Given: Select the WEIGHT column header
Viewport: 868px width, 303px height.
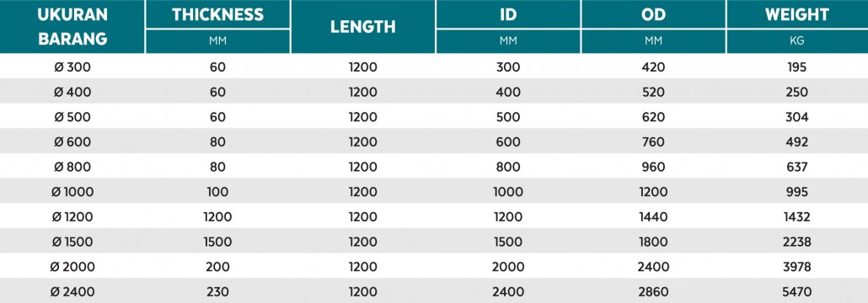Looking at the screenshot, I should click(797, 14).
